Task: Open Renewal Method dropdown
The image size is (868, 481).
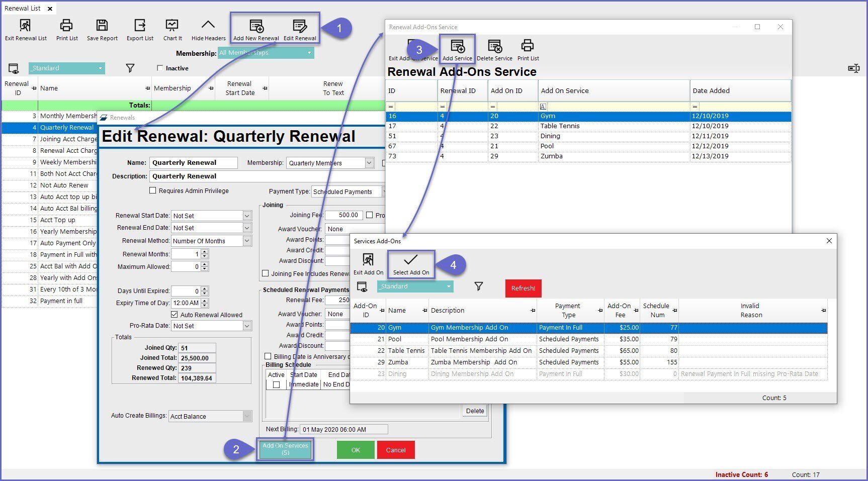Action: pos(211,241)
